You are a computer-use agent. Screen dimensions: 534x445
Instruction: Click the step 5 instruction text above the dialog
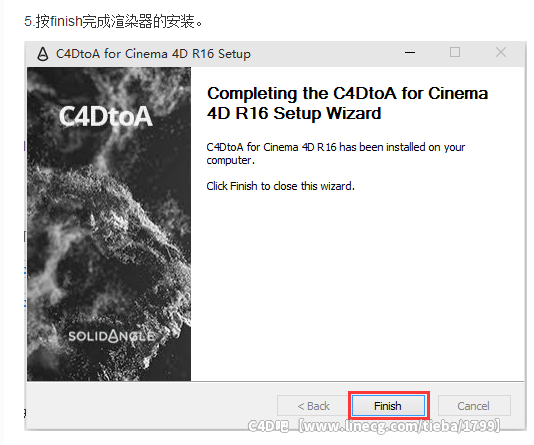[x=113, y=21]
